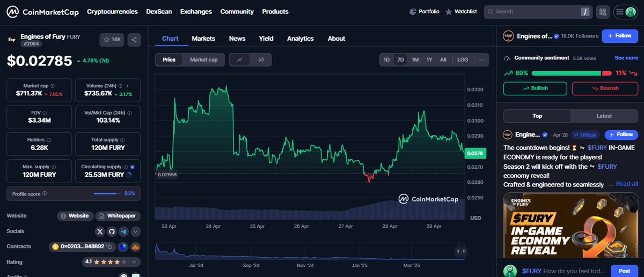This screenshot has width=644, height=277.
Task: Select the Price chart toggle
Action: (x=169, y=59)
